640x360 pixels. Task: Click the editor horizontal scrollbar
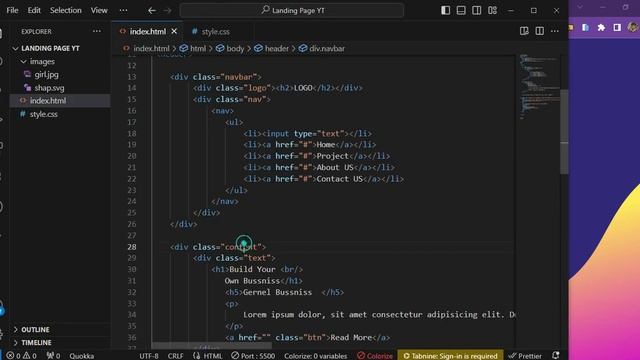tap(211, 346)
